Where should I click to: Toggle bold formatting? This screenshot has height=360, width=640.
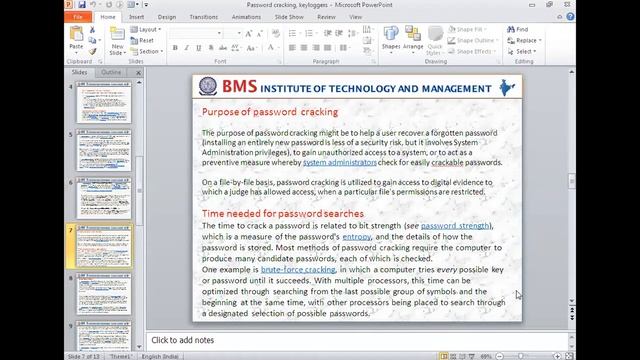[175, 48]
